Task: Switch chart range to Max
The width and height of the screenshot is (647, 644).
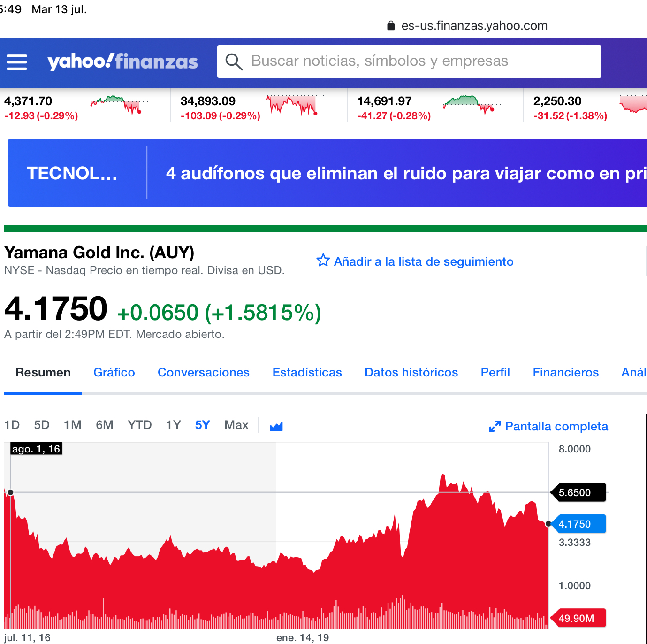Action: click(x=236, y=425)
